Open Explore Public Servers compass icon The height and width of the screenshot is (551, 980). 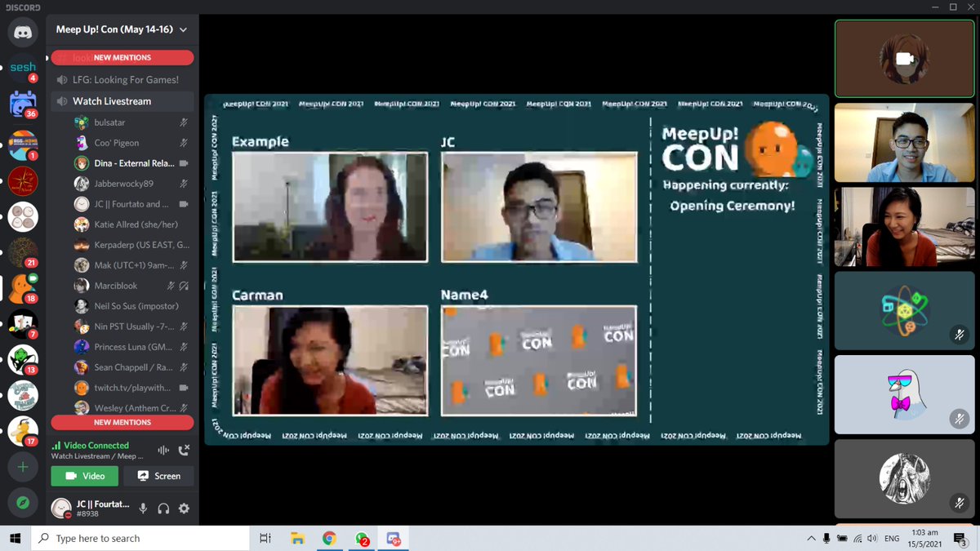click(x=23, y=503)
